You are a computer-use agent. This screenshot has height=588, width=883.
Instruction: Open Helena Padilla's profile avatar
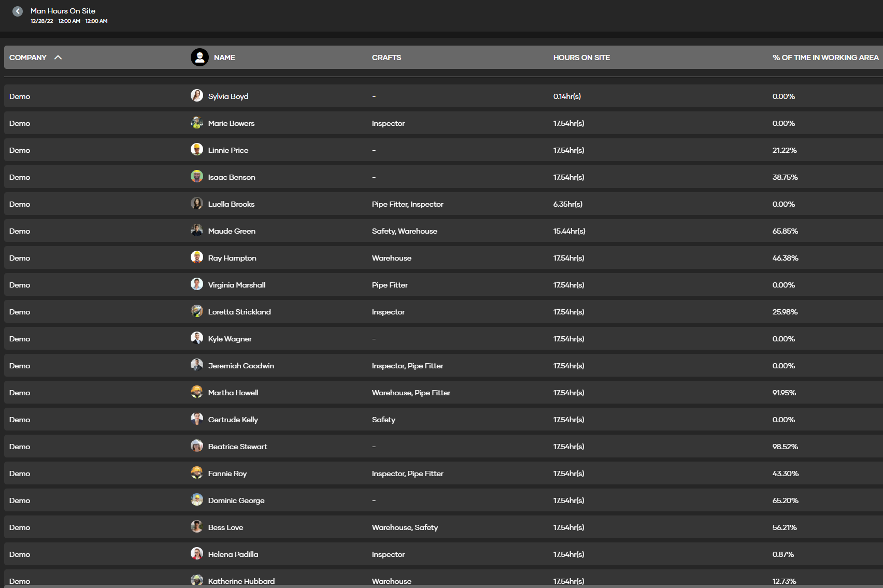point(197,553)
